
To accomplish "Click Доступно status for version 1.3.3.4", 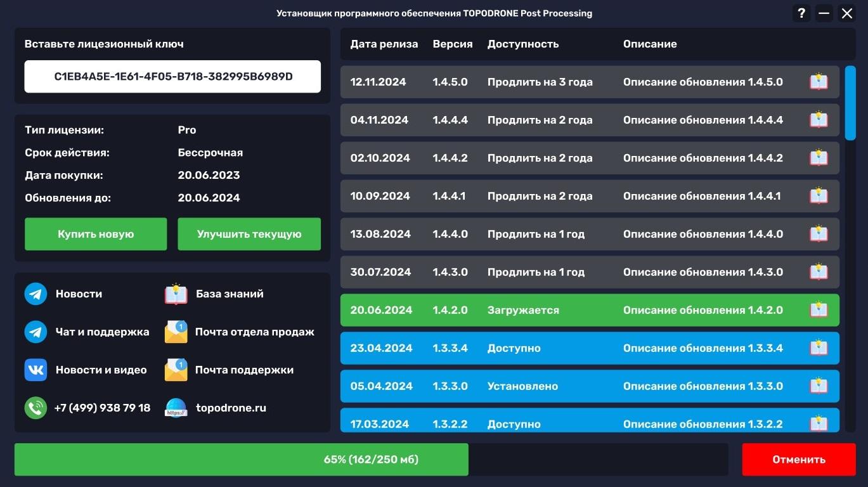I will pos(514,348).
